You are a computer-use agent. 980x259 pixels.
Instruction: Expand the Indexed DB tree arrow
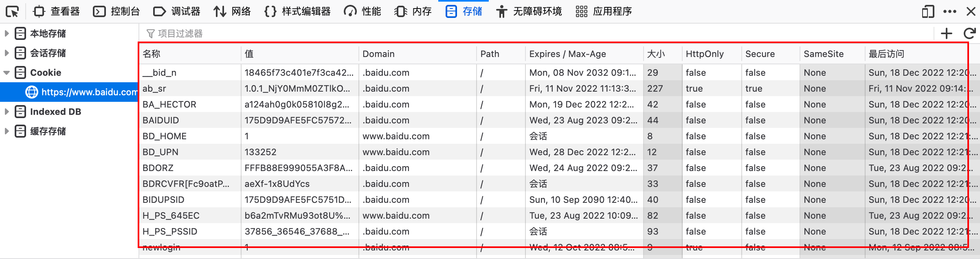pyautogui.click(x=7, y=112)
